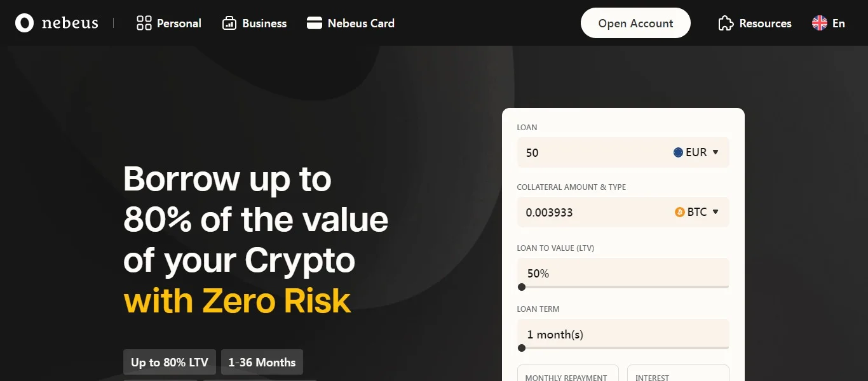Click the Resources puzzle piece icon

(x=726, y=23)
